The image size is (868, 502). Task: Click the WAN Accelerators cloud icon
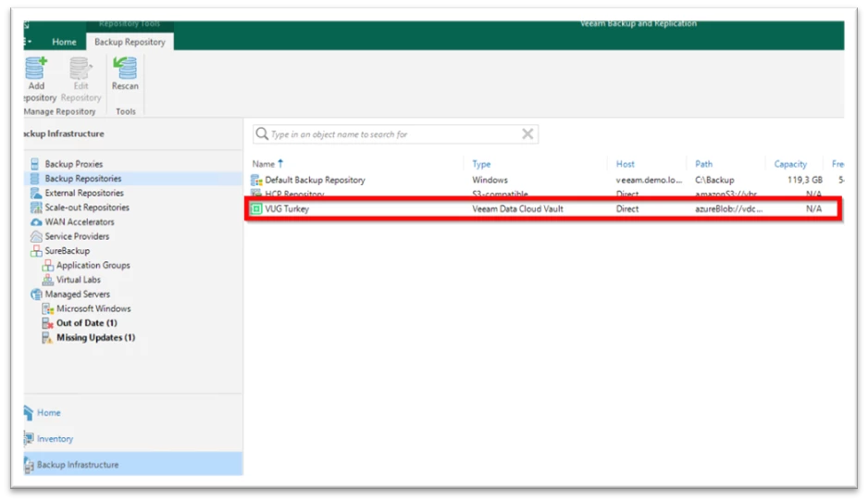click(36, 221)
